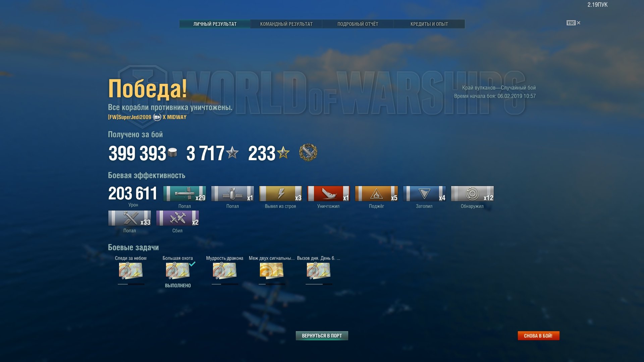Click the rocket hits ribbon x33
The height and width of the screenshot is (362, 644).
coord(129,218)
